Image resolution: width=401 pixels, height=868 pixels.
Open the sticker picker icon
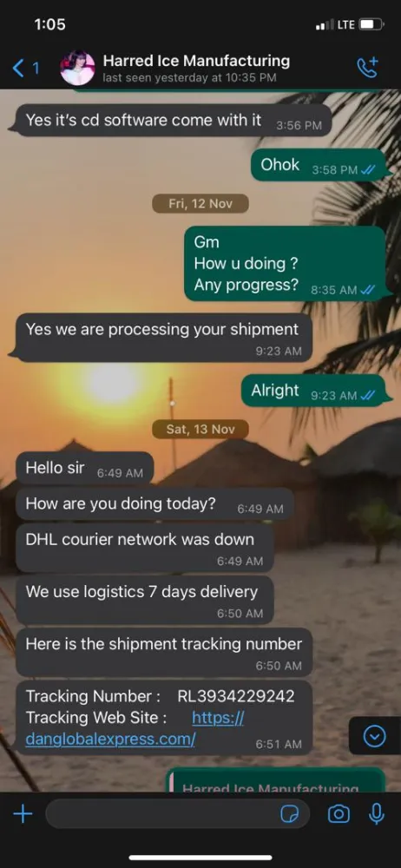[290, 814]
